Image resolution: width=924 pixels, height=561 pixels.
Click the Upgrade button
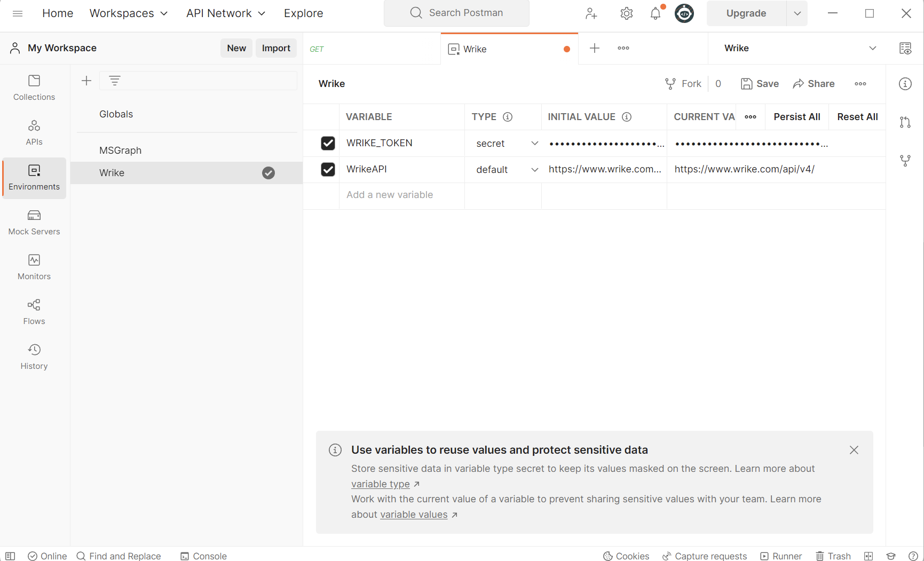coord(746,13)
